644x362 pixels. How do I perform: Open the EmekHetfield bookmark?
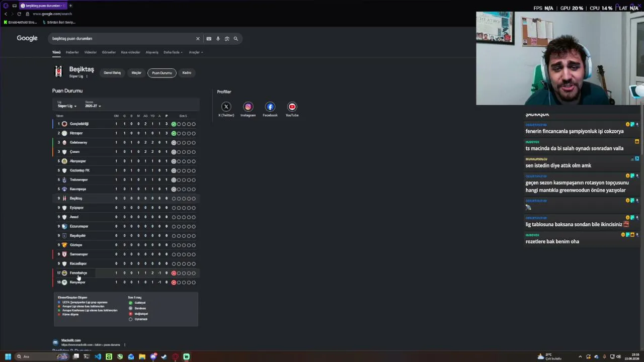(x=20, y=22)
